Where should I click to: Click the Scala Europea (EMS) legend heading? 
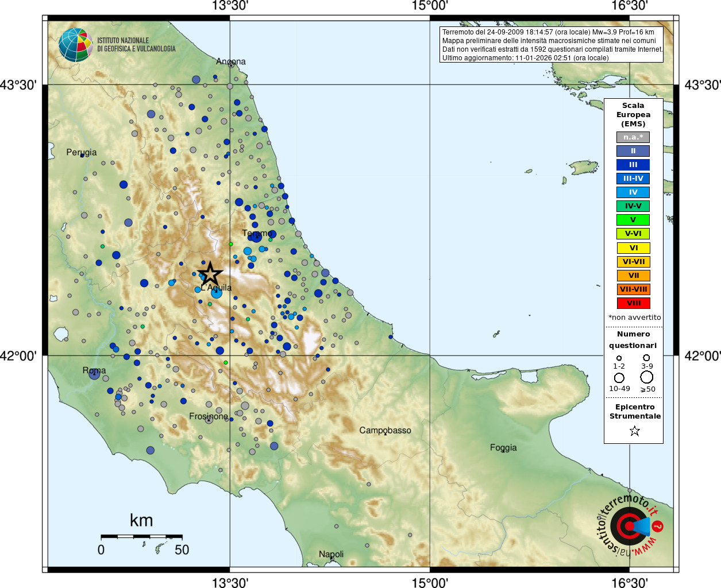(633, 115)
